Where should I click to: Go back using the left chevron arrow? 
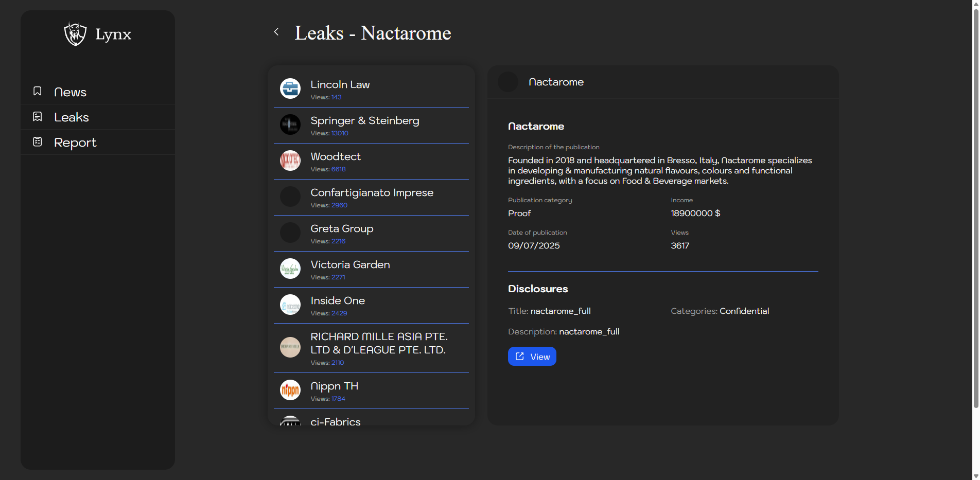pyautogui.click(x=276, y=32)
